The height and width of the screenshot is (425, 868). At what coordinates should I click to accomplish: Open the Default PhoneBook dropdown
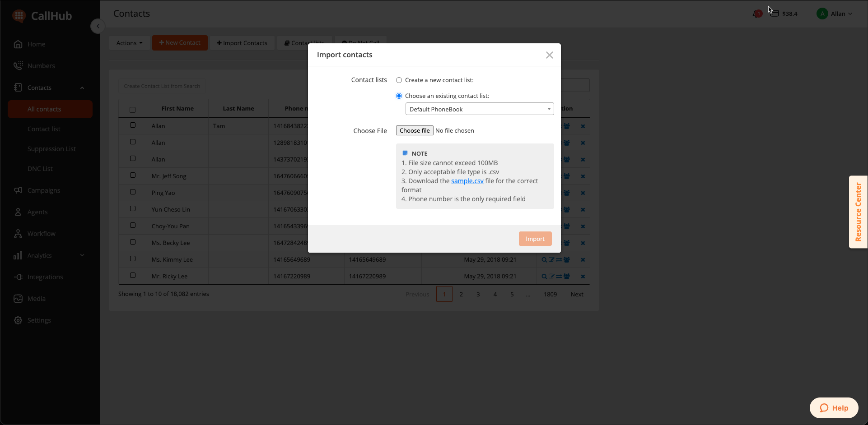479,109
